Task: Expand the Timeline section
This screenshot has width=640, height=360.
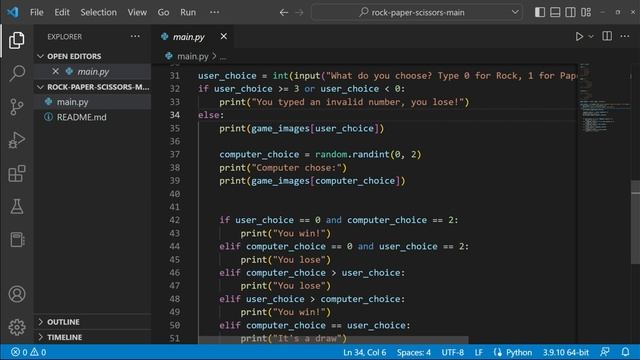Action: click(40, 337)
